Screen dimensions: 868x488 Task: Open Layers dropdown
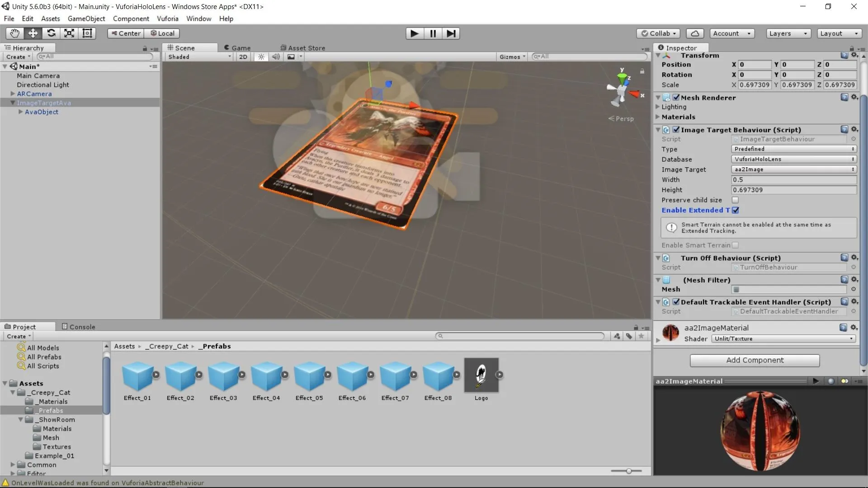tap(788, 33)
